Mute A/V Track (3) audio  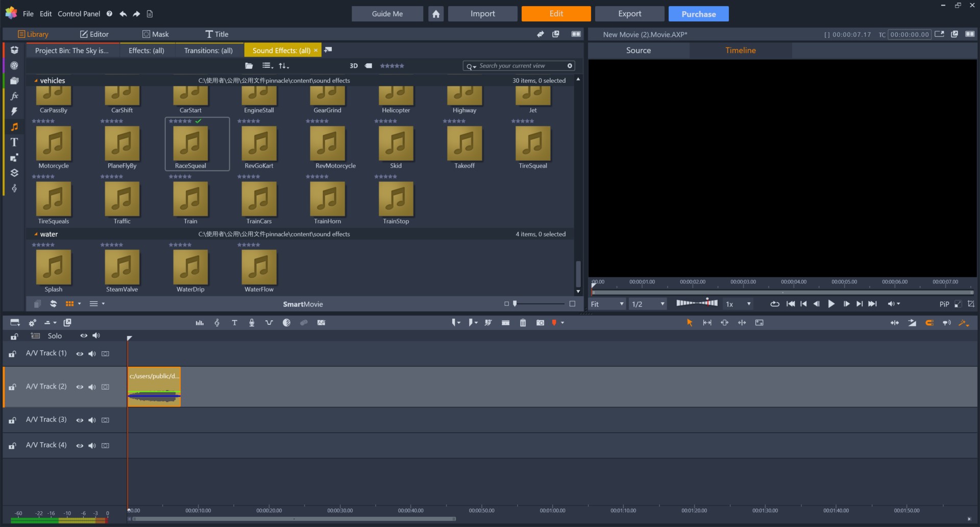click(92, 420)
